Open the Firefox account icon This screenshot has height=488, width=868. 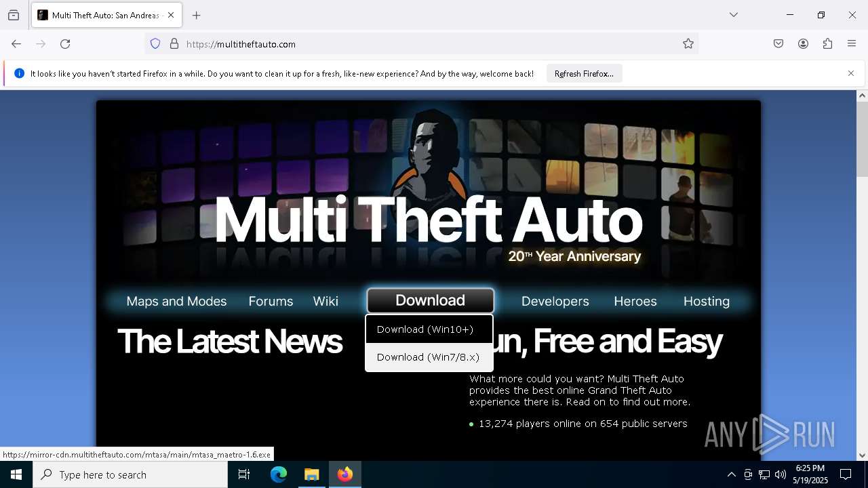click(x=803, y=44)
